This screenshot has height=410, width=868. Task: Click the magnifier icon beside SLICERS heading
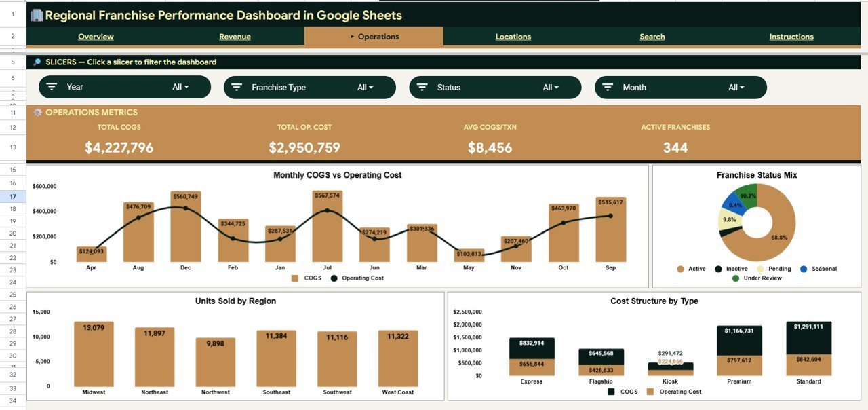(x=37, y=62)
